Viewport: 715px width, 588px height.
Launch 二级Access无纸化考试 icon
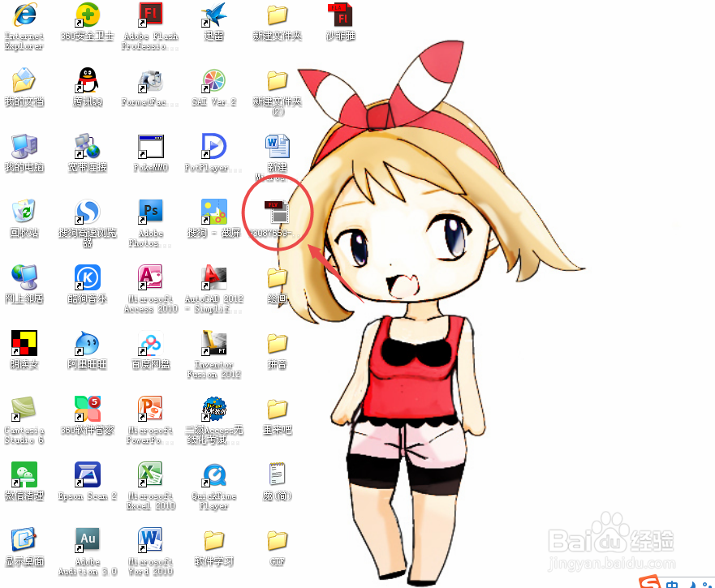214,409
